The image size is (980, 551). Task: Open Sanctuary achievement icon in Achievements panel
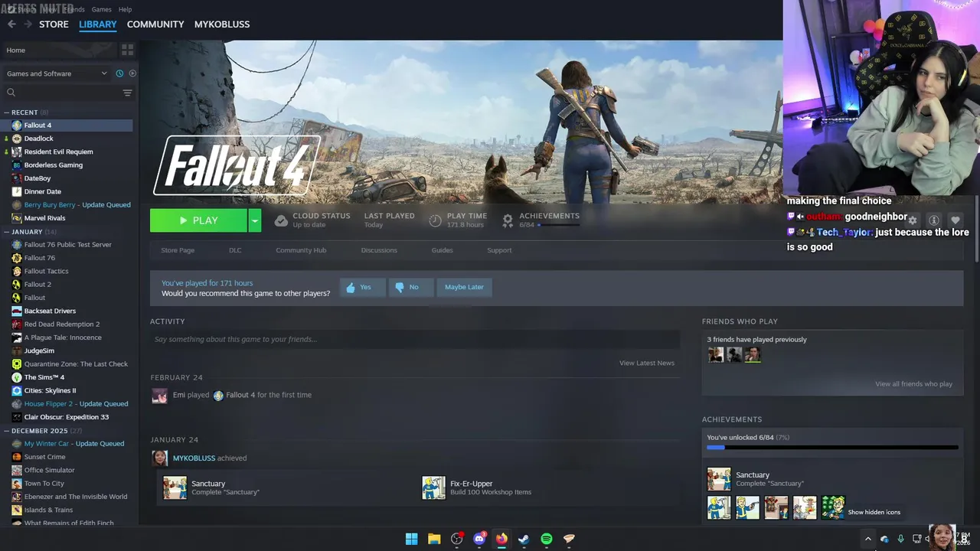(x=719, y=479)
